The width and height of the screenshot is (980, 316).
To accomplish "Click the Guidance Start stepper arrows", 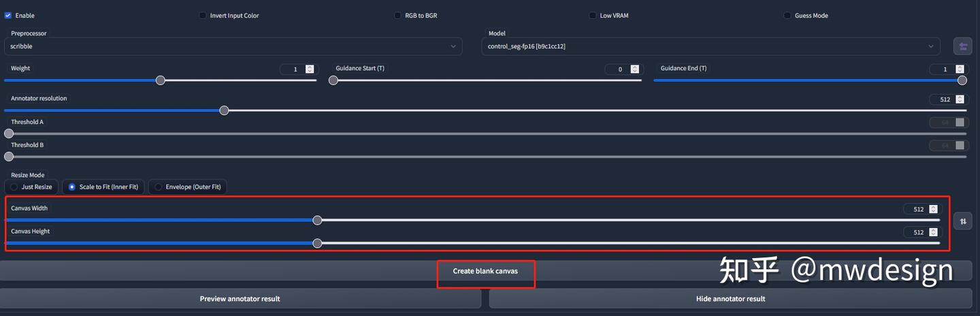I will coord(634,69).
